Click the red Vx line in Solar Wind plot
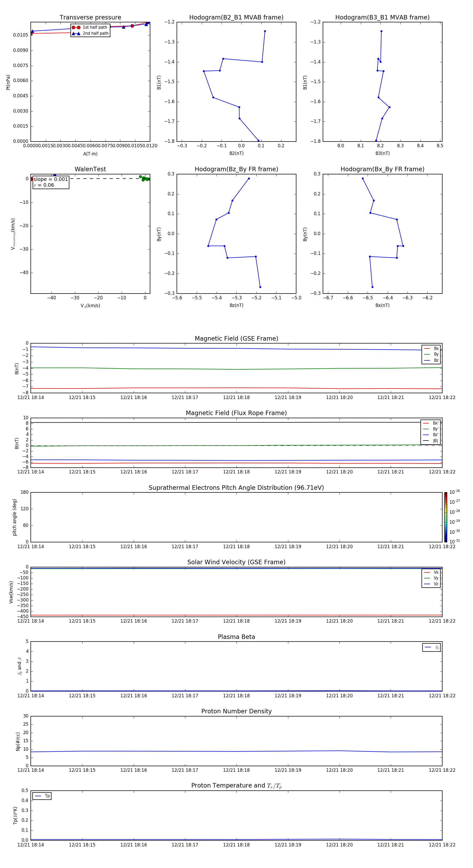473x868 pixels. point(236,615)
